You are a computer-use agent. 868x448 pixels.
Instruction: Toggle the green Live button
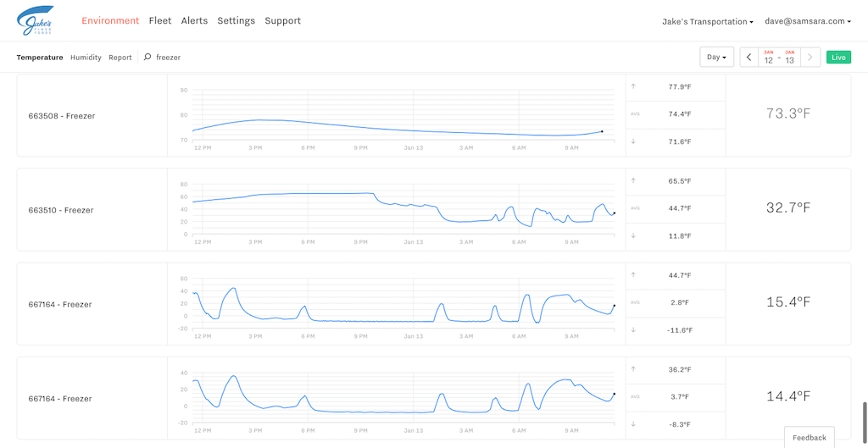click(838, 57)
